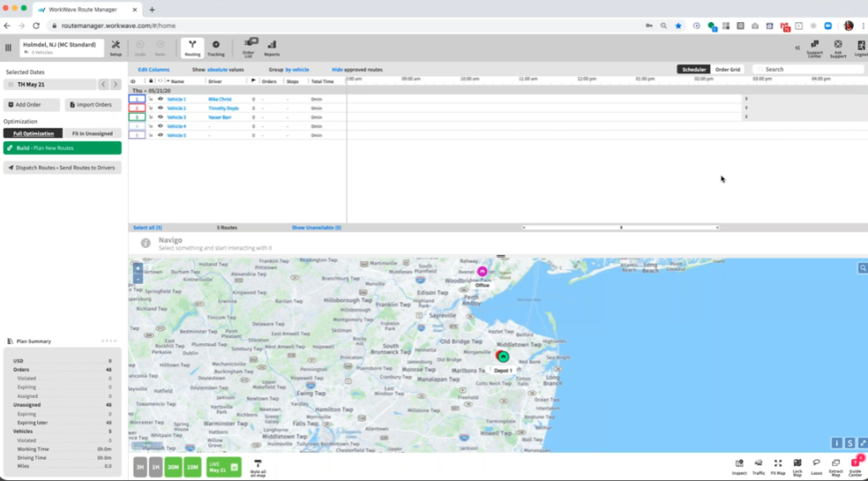
Task: Toggle visibility eye for Vehicle 5
Action: point(160,135)
